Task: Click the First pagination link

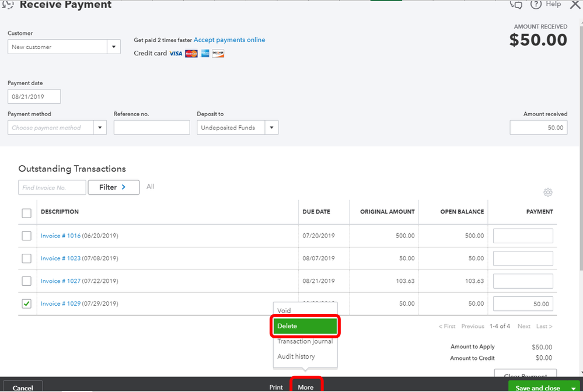Action: [447, 326]
